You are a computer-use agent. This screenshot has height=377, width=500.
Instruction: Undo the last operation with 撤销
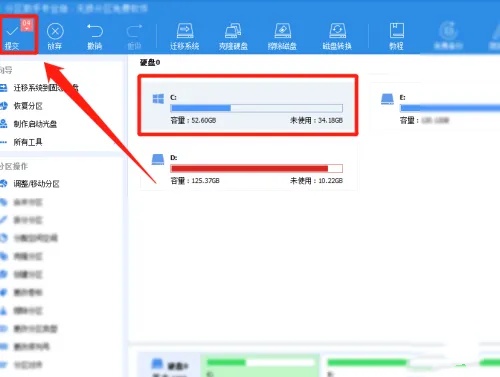pyautogui.click(x=95, y=36)
